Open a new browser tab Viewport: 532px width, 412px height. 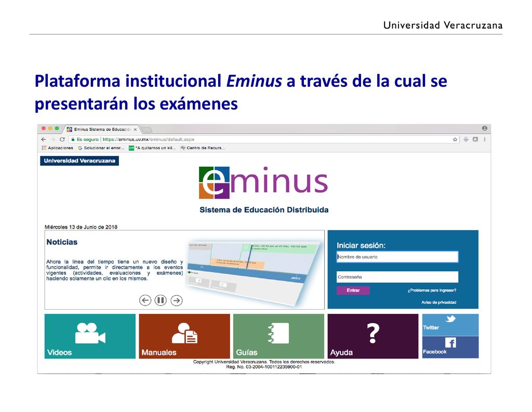click(147, 130)
